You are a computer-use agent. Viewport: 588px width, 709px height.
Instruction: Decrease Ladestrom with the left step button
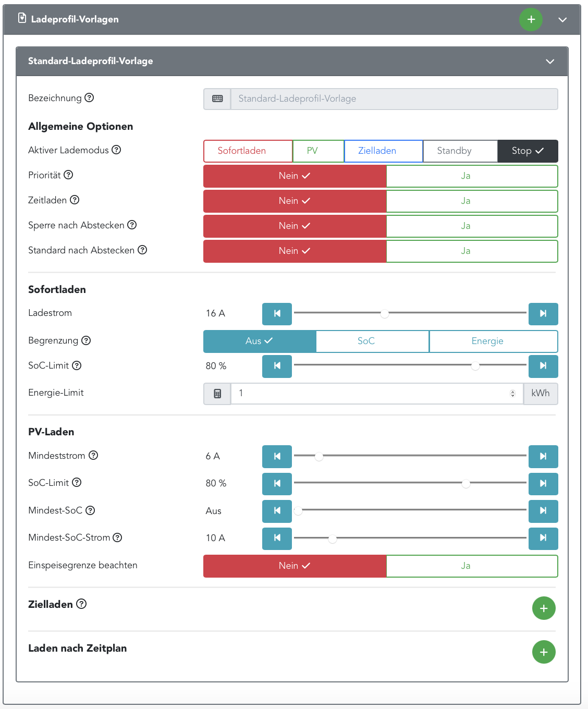point(277,314)
